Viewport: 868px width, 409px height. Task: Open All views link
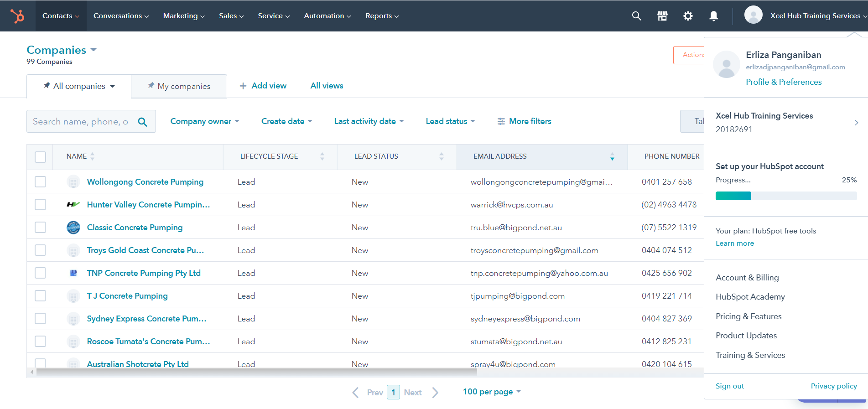(x=327, y=86)
